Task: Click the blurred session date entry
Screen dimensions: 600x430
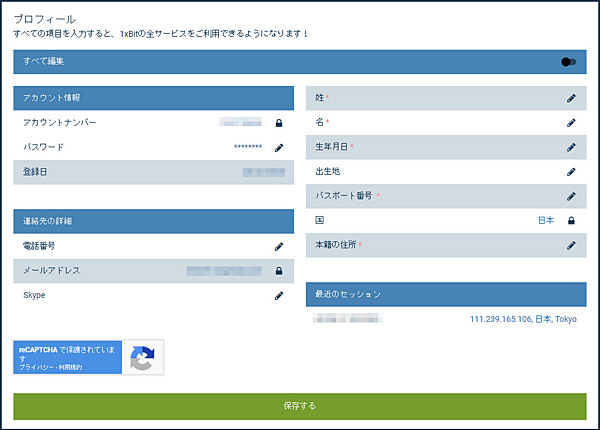Action: click(x=347, y=318)
